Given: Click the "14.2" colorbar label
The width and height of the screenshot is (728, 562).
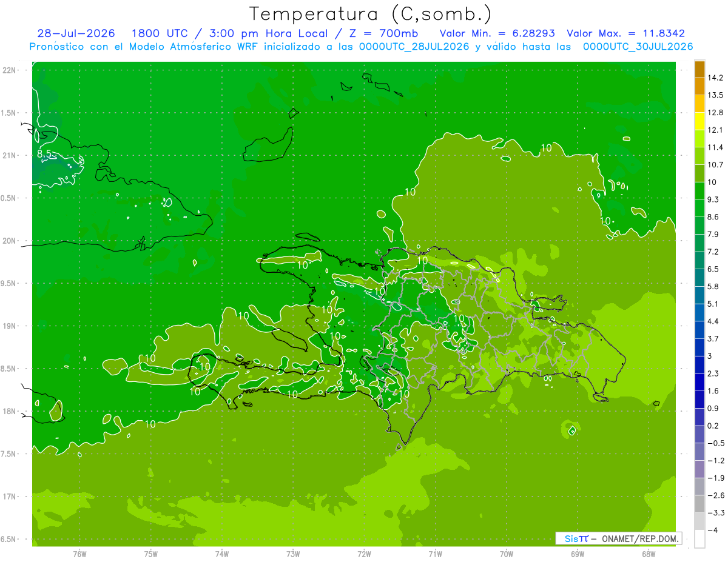Looking at the screenshot, I should (716, 78).
